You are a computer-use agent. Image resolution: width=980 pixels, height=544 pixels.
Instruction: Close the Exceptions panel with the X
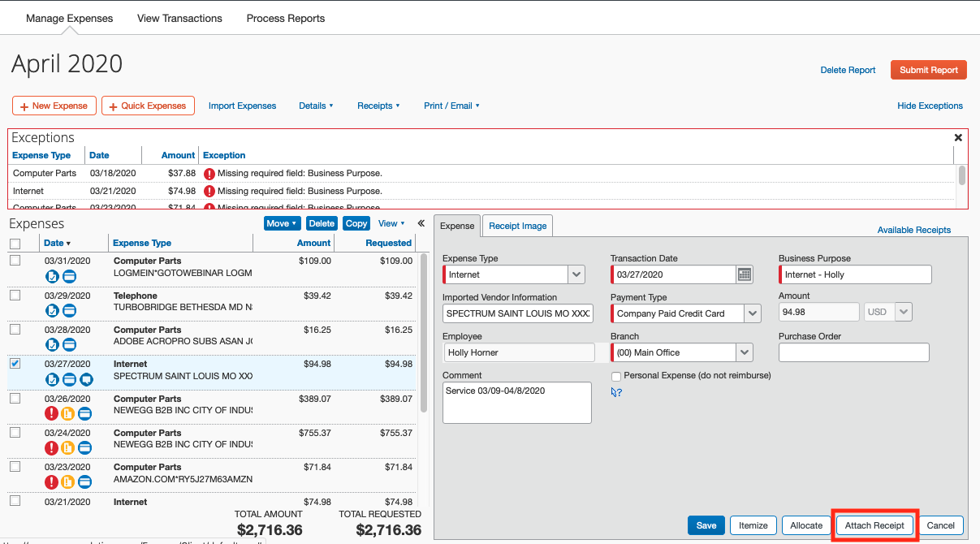click(x=958, y=138)
